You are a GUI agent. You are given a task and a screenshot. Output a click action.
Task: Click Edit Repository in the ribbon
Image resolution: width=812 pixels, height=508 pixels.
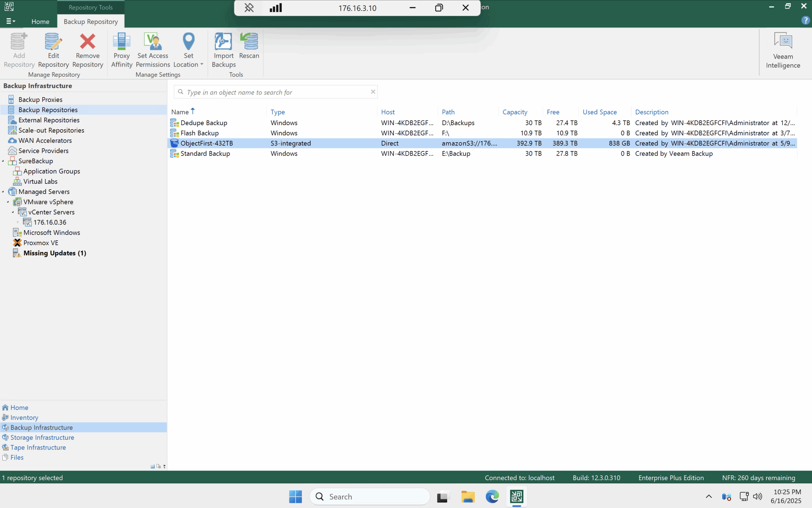coord(53,50)
